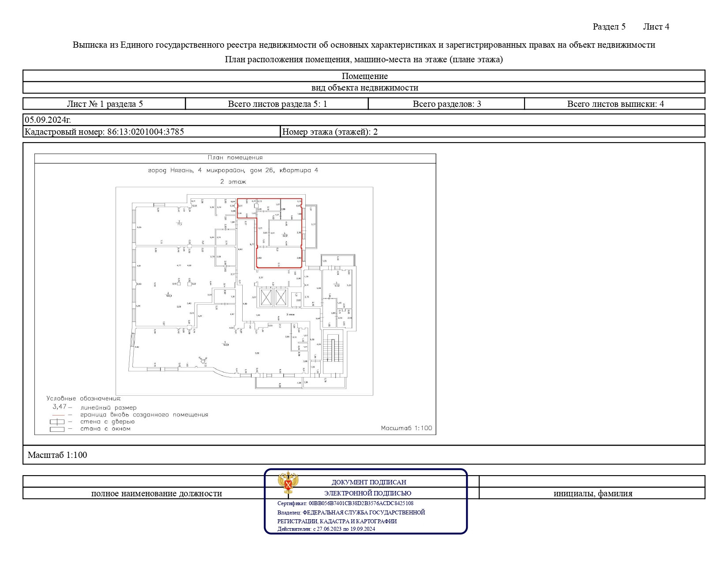Click the right elevator shaft symbol

click(x=281, y=297)
